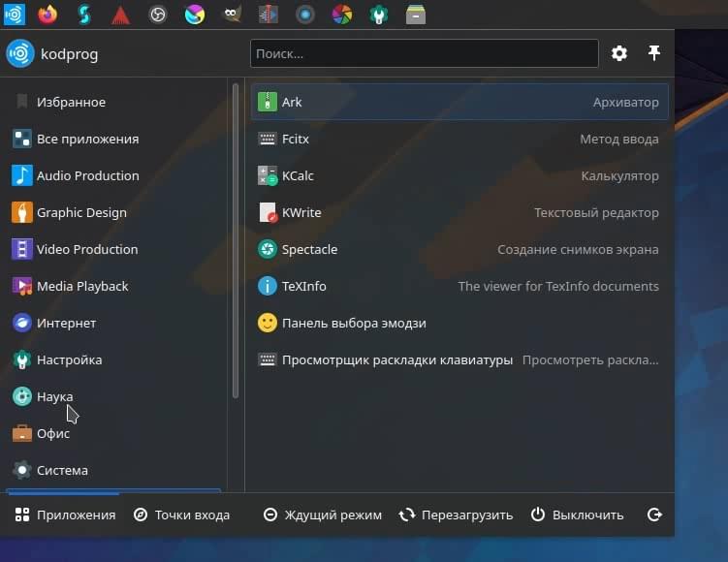Click the kodprog username label
This screenshot has height=562, width=728.
click(69, 54)
